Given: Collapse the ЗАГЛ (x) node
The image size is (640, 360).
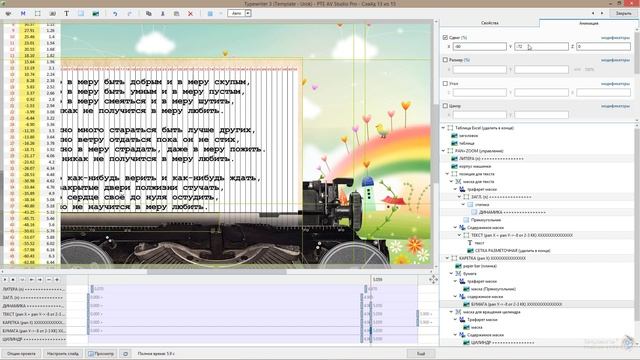Looking at the screenshot, I should [460, 197].
